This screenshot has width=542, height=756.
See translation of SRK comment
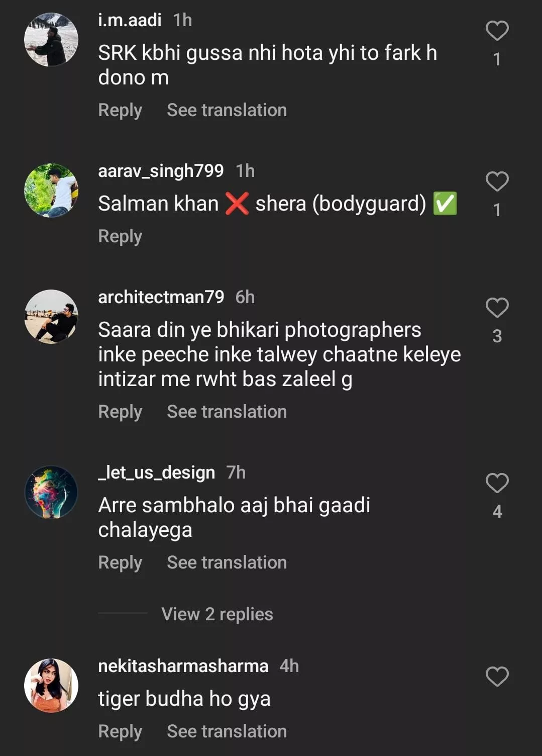[x=227, y=110]
